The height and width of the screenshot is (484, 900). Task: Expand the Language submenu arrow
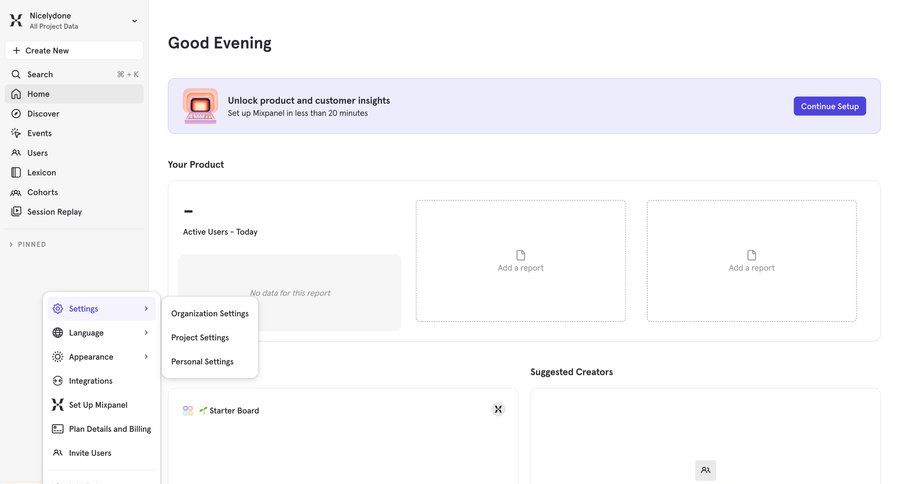146,332
